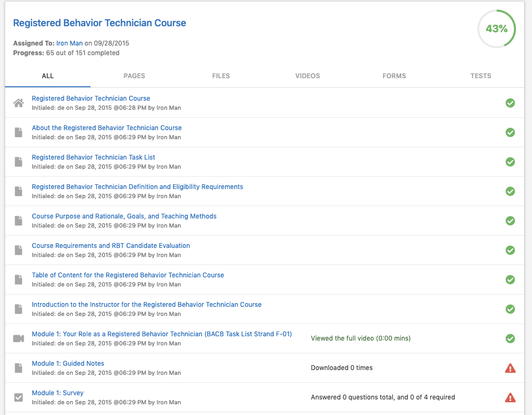Click the 43% circular progress indicator
This screenshot has height=415, width=532.
497,29
